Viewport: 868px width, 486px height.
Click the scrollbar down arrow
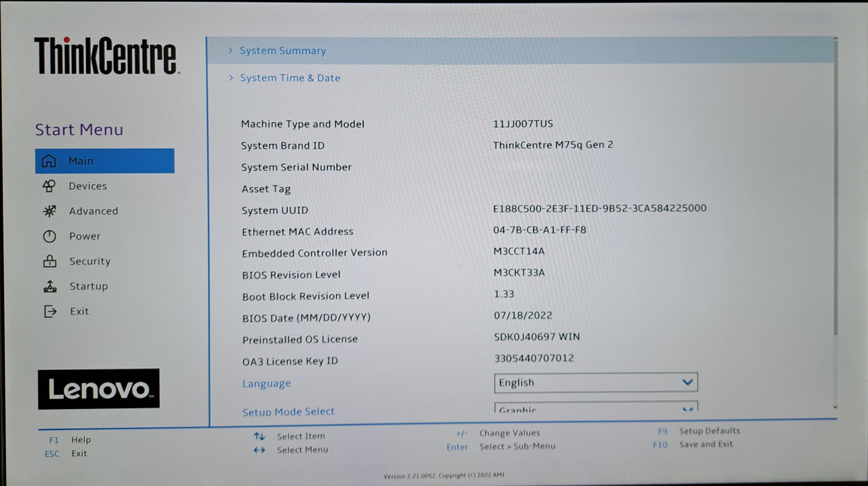835,408
